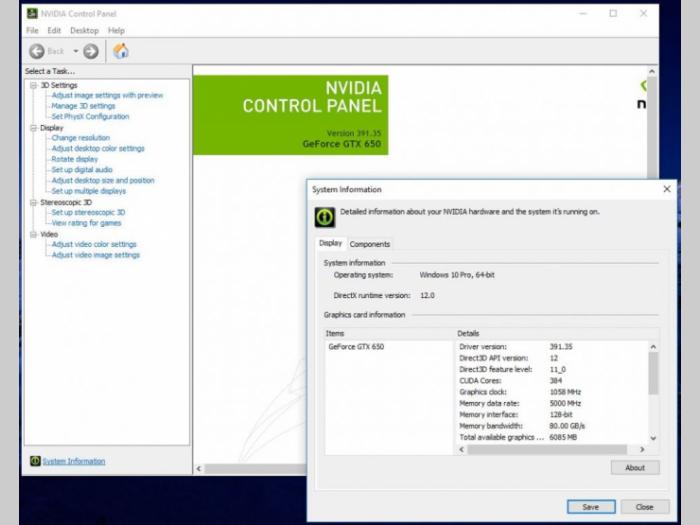Collapse the Video tree node
The width and height of the screenshot is (700, 525).
[33, 234]
